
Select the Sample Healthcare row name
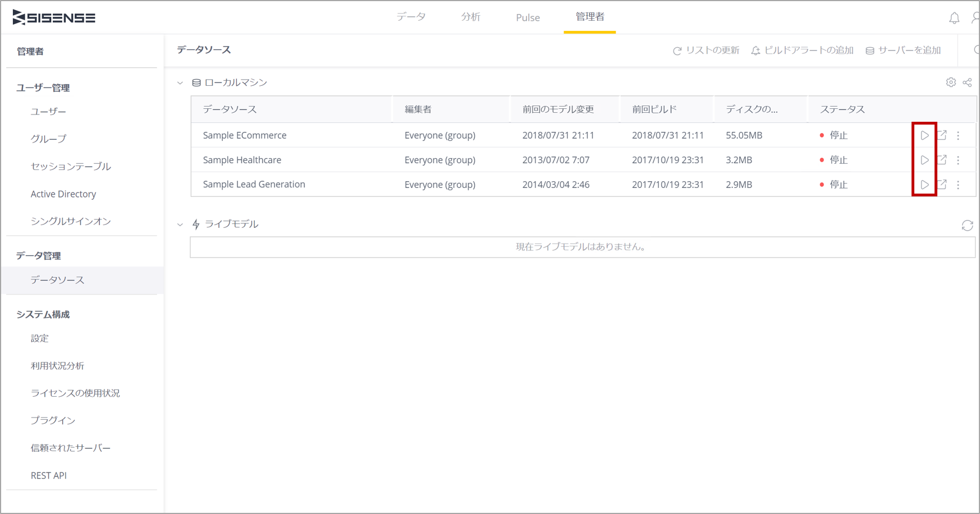click(242, 160)
